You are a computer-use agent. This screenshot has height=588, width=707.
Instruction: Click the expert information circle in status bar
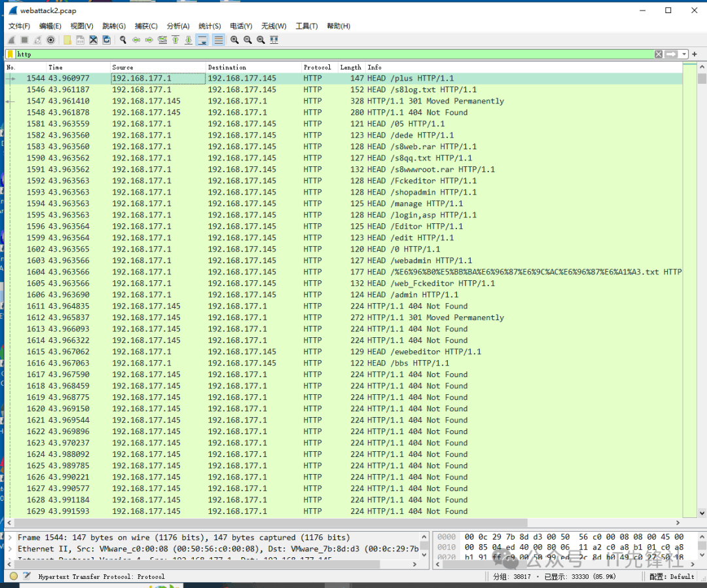(13, 576)
